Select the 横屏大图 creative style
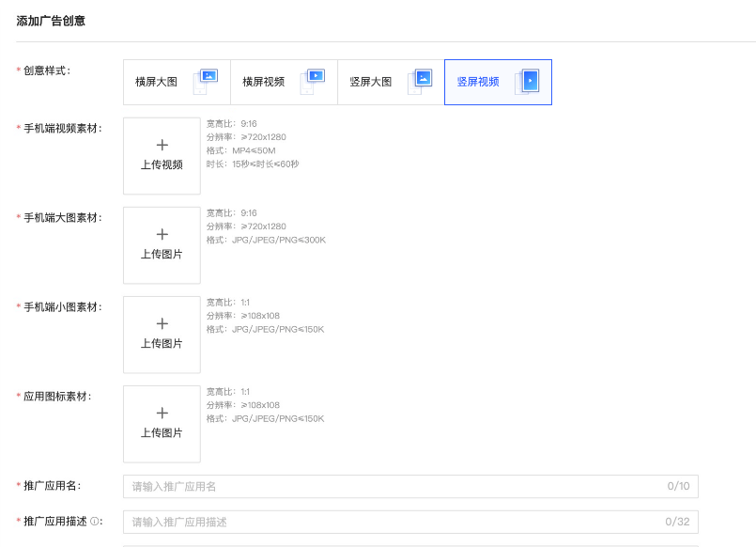The image size is (756, 547). coord(176,82)
